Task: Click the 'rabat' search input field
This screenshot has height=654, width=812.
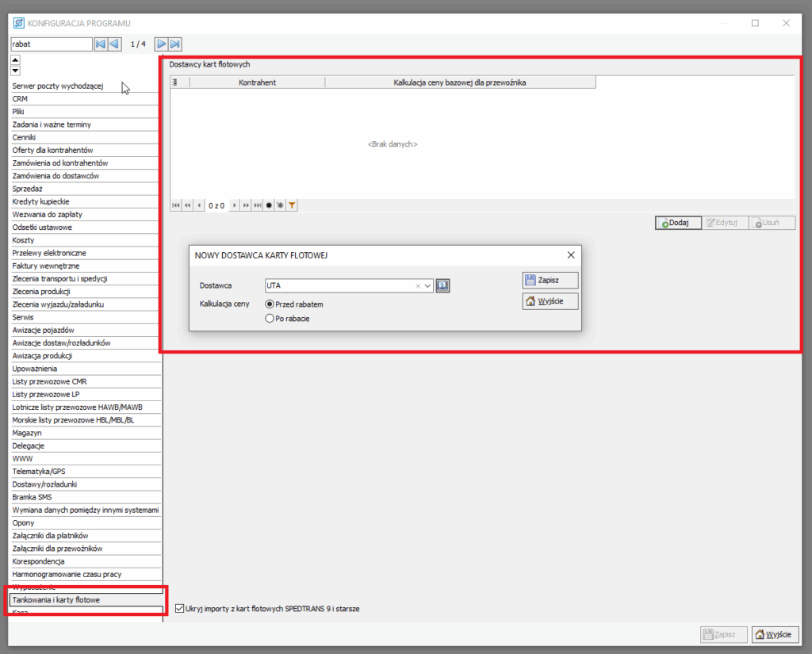Action: tap(51, 44)
